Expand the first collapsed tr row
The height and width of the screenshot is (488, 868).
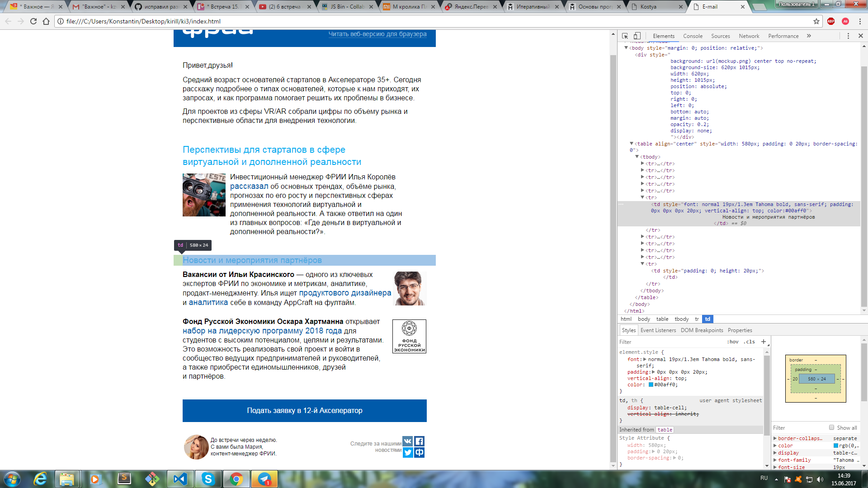(642, 164)
